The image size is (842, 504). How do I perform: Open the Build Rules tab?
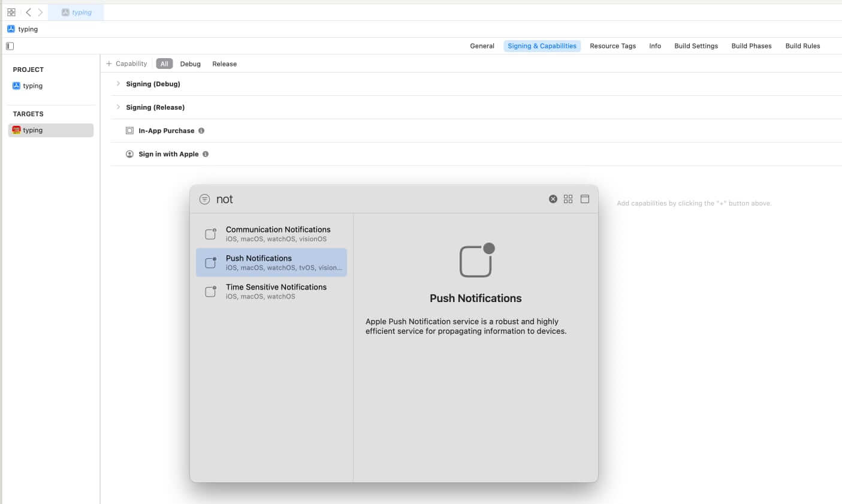point(802,46)
